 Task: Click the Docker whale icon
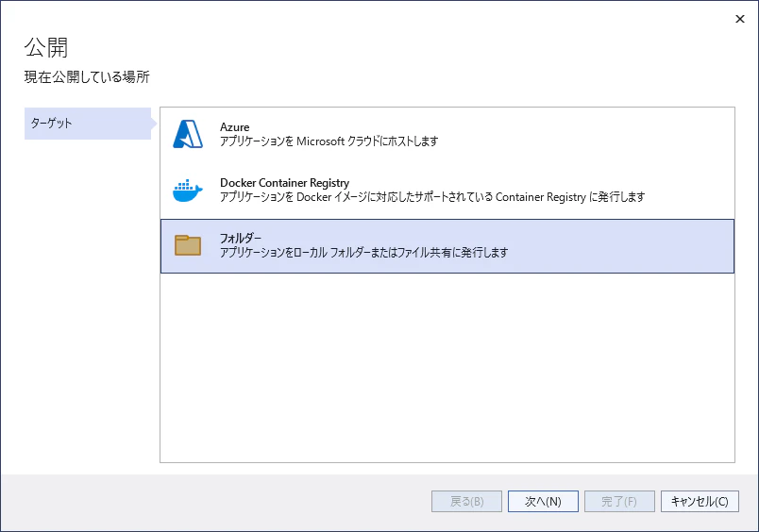click(188, 191)
